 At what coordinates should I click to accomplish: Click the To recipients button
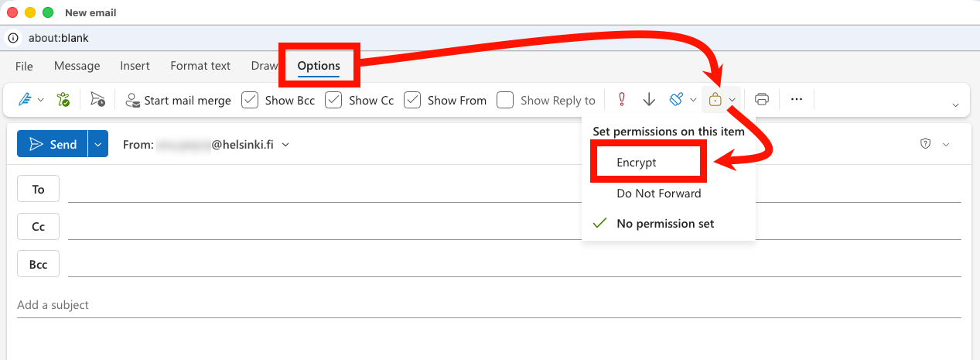pyautogui.click(x=38, y=190)
